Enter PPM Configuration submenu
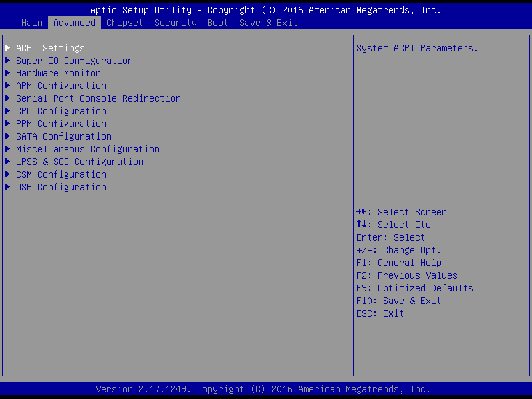The image size is (532, 399). pos(61,124)
